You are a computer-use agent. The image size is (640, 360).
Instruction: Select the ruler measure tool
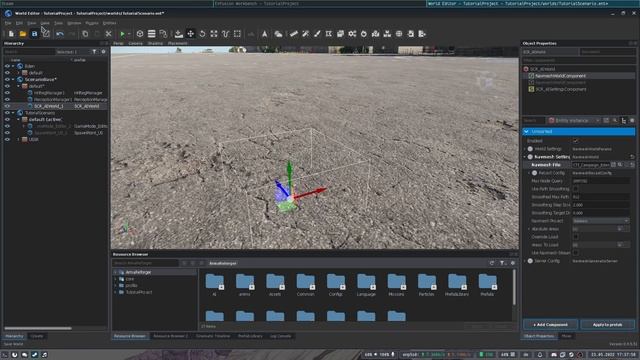point(293,34)
